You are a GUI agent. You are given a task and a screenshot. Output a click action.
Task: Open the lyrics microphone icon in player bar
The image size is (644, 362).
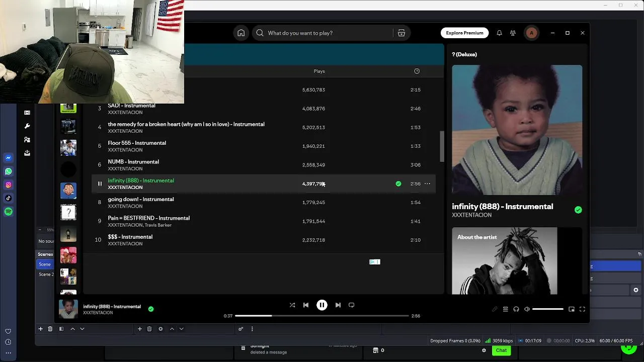point(495,309)
